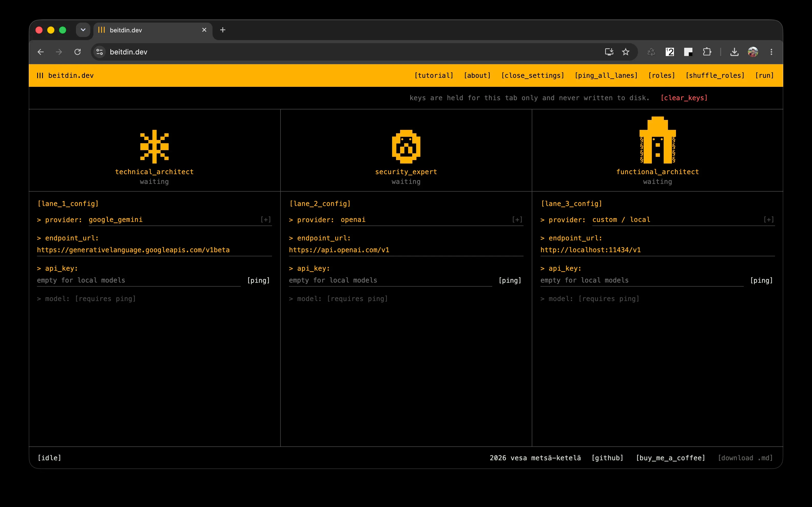Click the red [clear_keys] link
Viewport: 812px width, 507px height.
pos(684,98)
